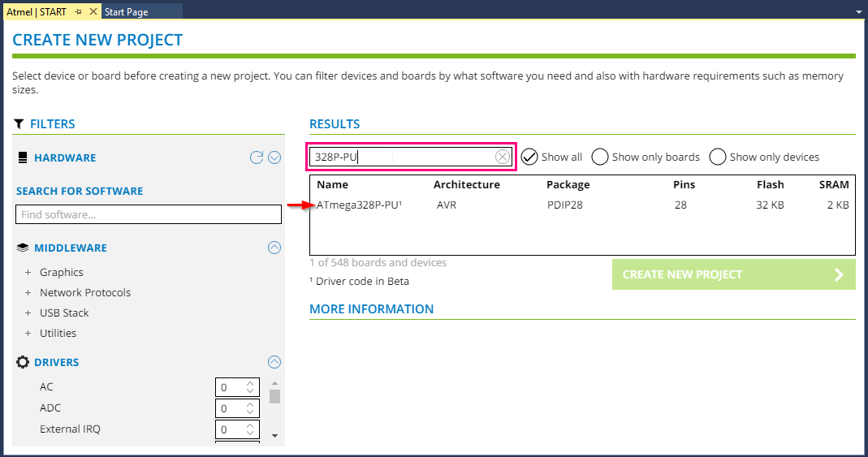The height and width of the screenshot is (457, 868).
Task: Click the Drivers gear icon
Action: 23,362
